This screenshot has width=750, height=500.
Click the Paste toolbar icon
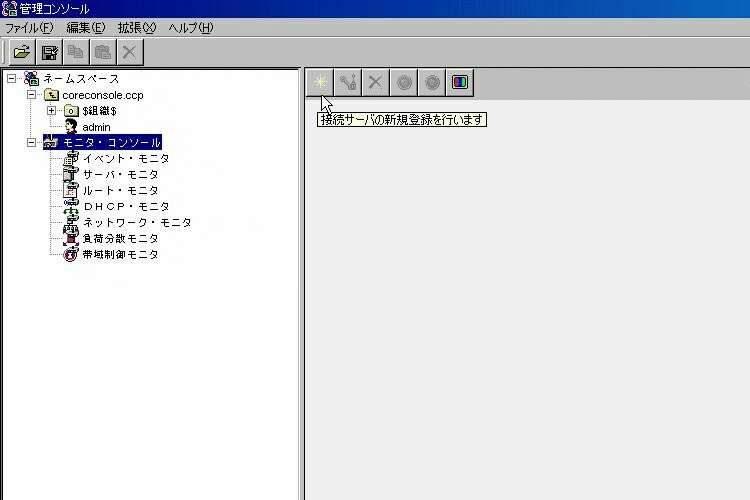[x=103, y=52]
